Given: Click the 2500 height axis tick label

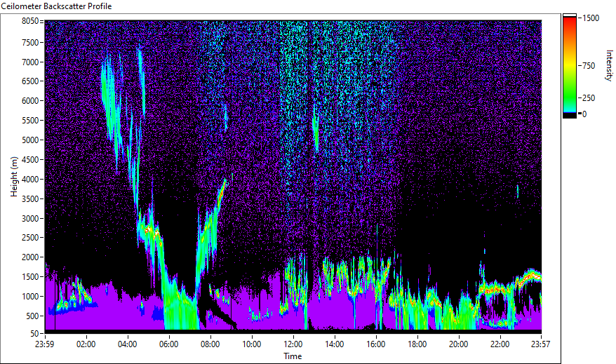Looking at the screenshot, I should [x=30, y=238].
